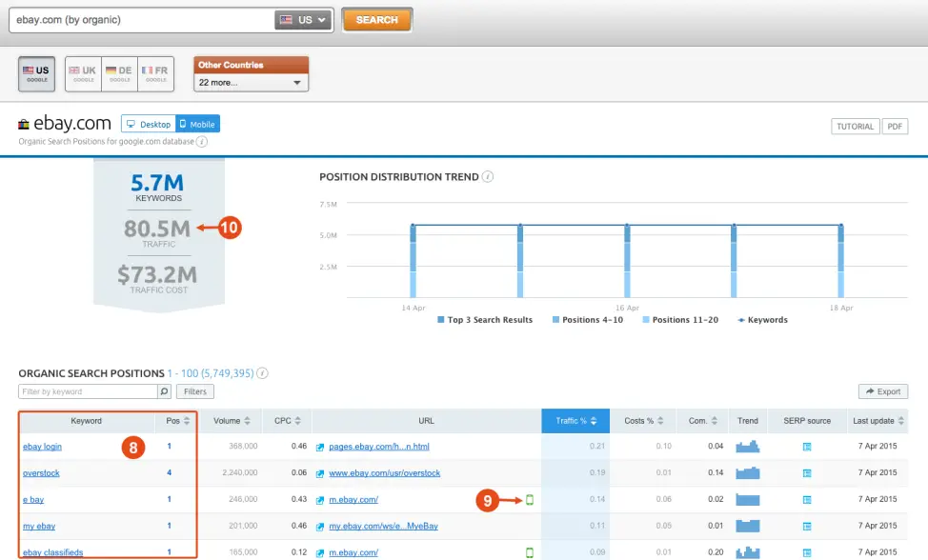Click the 5.7M Keywords stat
The height and width of the screenshot is (560, 928).
[158, 188]
